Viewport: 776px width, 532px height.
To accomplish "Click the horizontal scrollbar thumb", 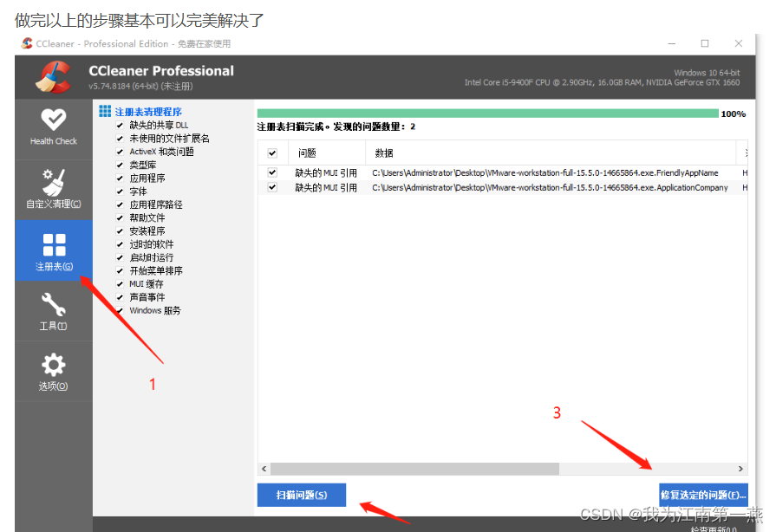I will (x=414, y=469).
